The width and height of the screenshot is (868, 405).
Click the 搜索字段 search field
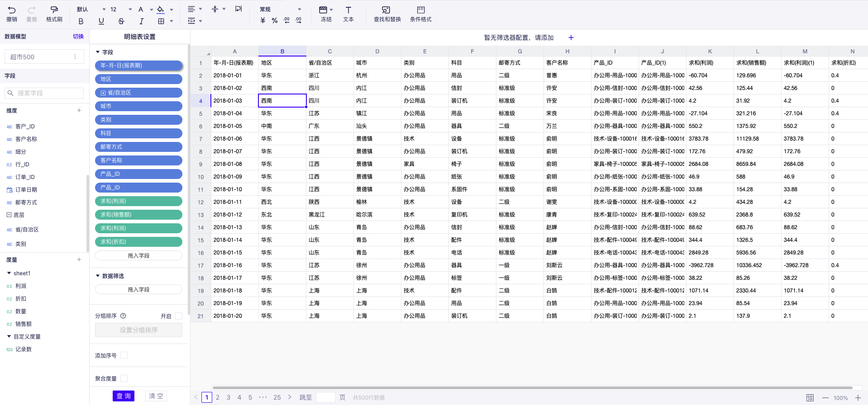pyautogui.click(x=44, y=93)
